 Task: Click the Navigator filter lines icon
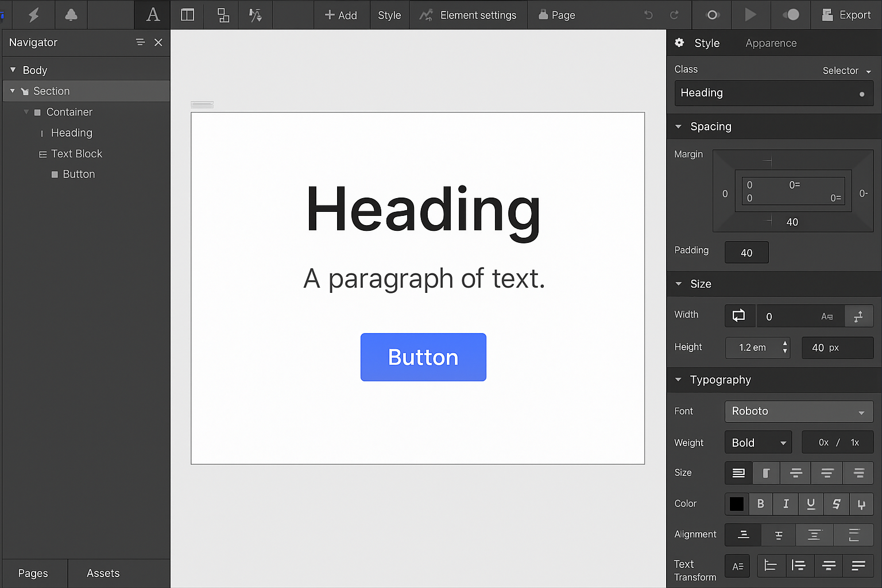pos(140,42)
